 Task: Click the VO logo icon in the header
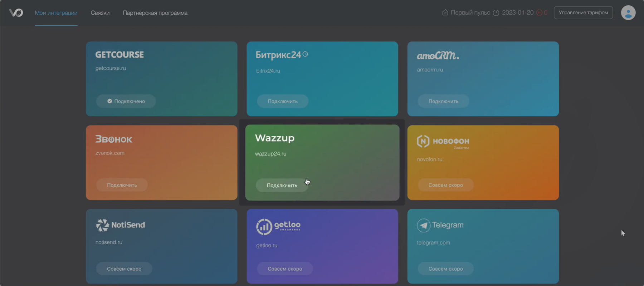(x=16, y=13)
